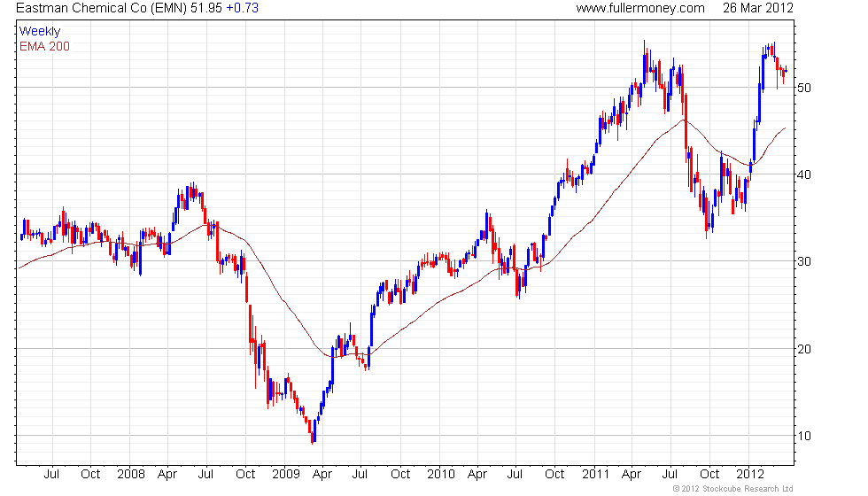Click the price change '+0.73' value
Image resolution: width=868 pixels, height=496 pixels.
pos(243,8)
